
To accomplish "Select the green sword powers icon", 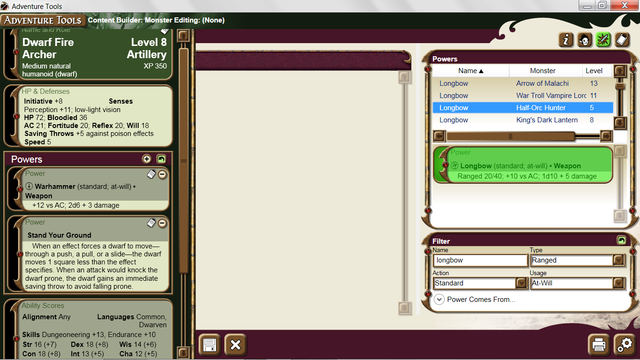I will coord(603,40).
